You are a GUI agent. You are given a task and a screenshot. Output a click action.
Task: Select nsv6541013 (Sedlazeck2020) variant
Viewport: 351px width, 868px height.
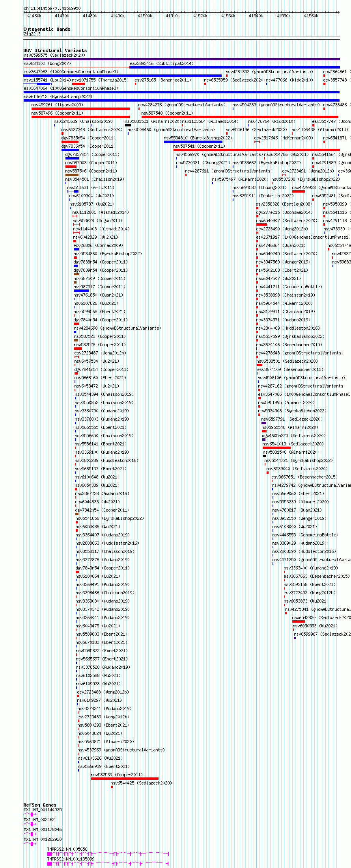coord(293,444)
